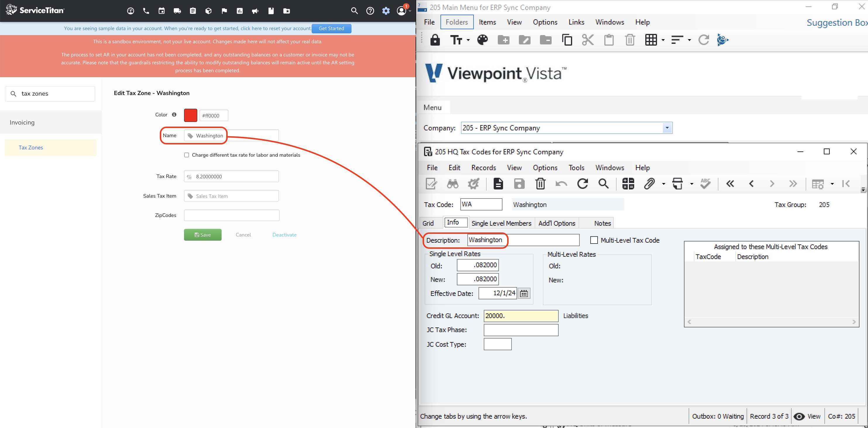Switch to Single Level Members tab

[501, 224]
